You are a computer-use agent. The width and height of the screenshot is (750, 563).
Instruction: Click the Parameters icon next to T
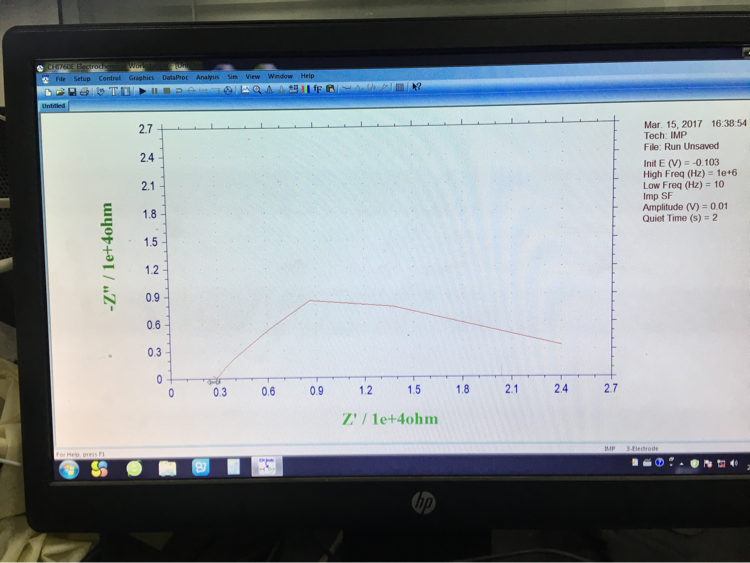click(125, 91)
